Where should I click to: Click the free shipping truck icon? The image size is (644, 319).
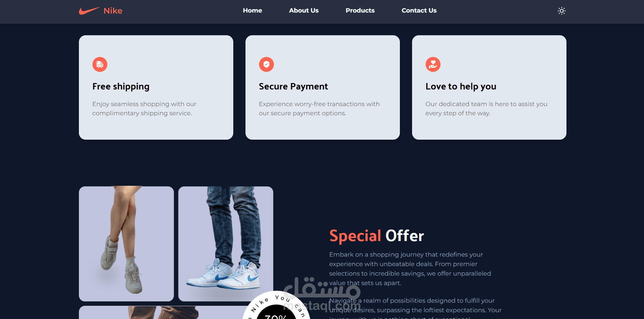tap(100, 64)
